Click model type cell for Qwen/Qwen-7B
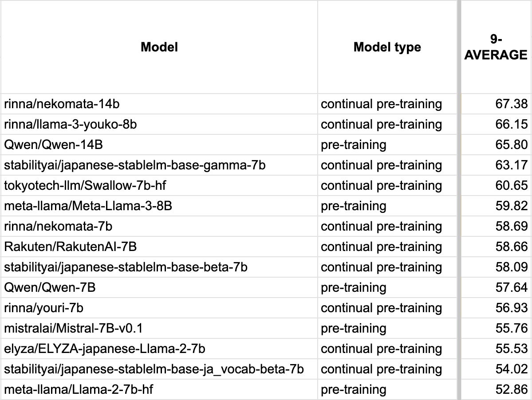Screen dimensions: 532x400 tap(353, 288)
